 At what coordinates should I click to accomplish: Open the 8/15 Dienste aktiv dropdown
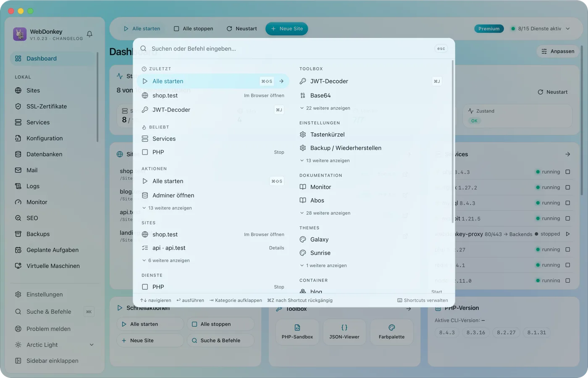coord(540,29)
